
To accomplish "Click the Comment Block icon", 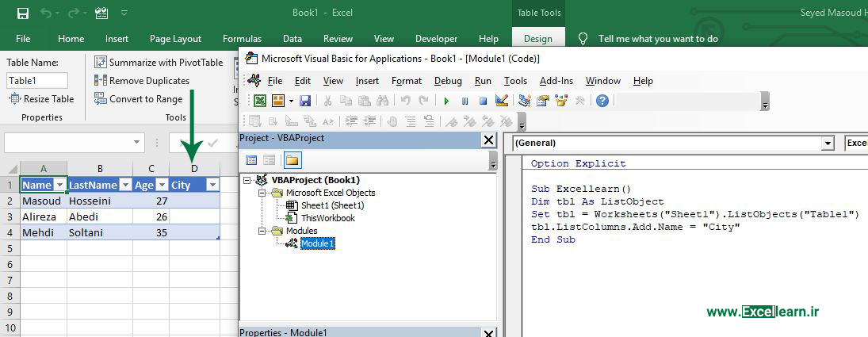I will click(410, 121).
